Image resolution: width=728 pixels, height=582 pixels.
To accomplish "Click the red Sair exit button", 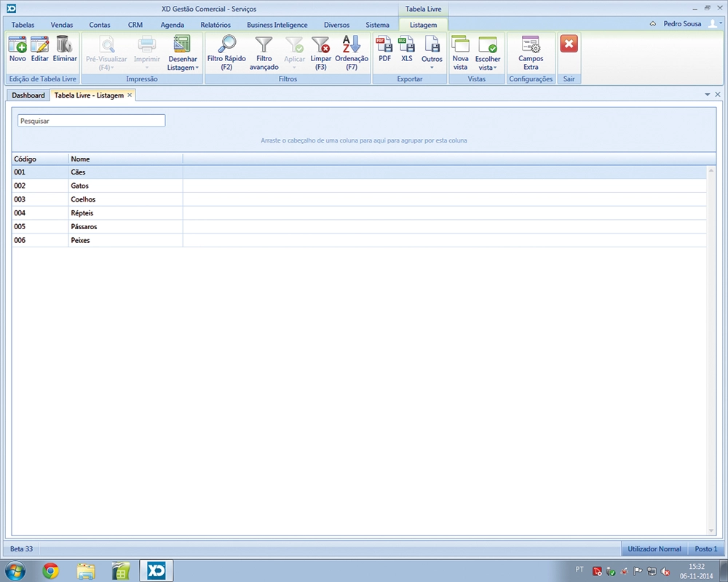I will pos(569,44).
